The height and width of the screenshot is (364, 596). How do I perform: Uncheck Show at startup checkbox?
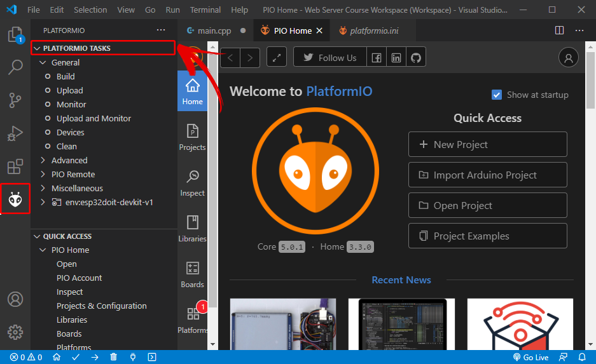(x=496, y=95)
